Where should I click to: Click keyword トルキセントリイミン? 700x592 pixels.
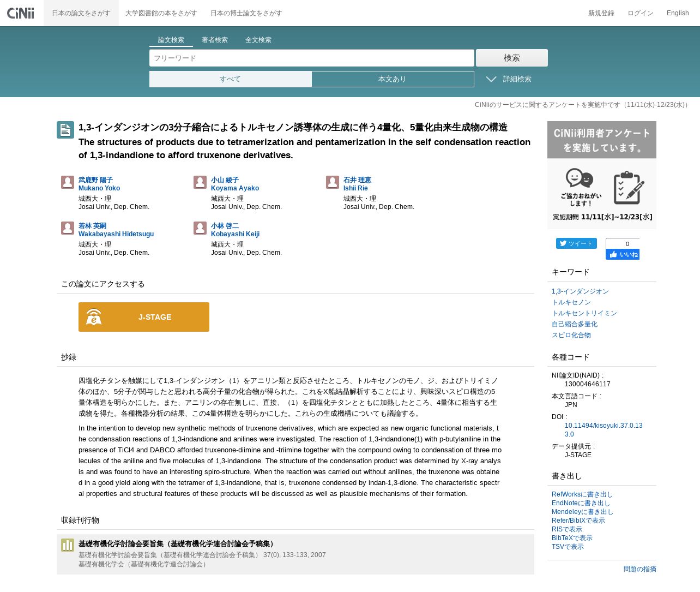pos(584,313)
